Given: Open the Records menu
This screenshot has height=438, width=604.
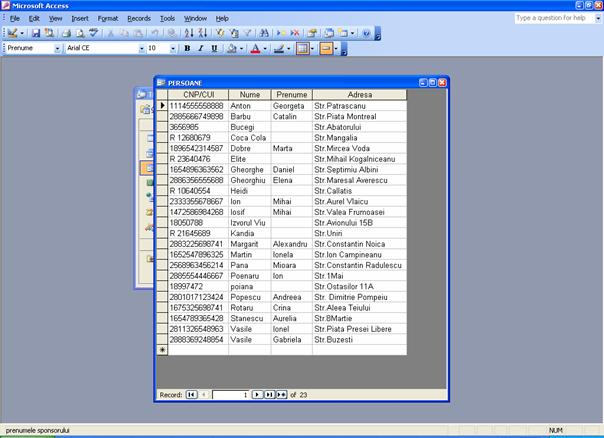Looking at the screenshot, I should tap(138, 18).
